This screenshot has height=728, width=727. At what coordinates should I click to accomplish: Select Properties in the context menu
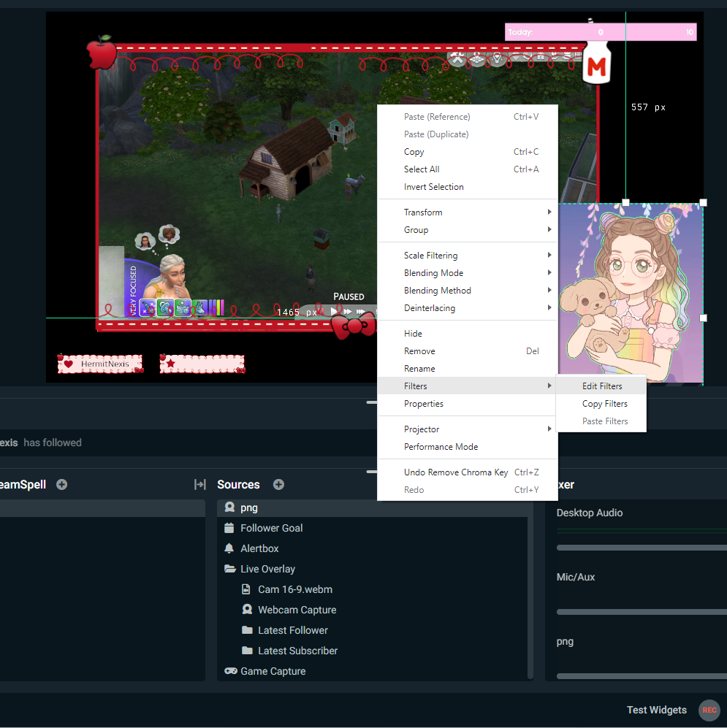tap(424, 404)
